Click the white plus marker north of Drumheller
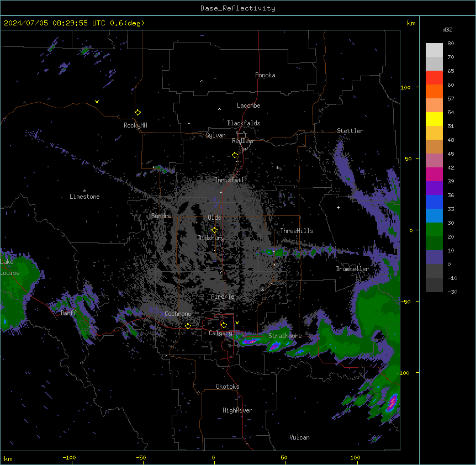 [338, 207]
